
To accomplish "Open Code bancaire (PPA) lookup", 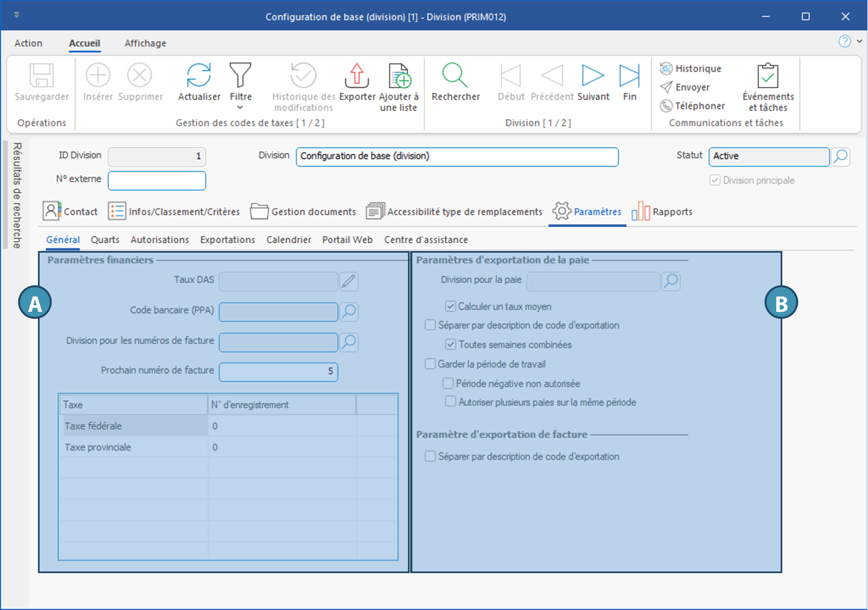I will click(x=349, y=311).
